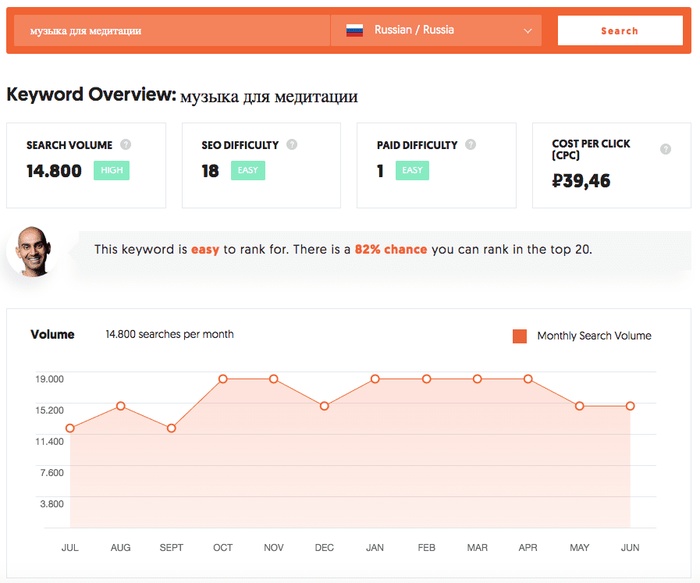This screenshot has width=700, height=583.
Task: Click the EASY badge under SEO Difficulty
Action: [x=248, y=171]
